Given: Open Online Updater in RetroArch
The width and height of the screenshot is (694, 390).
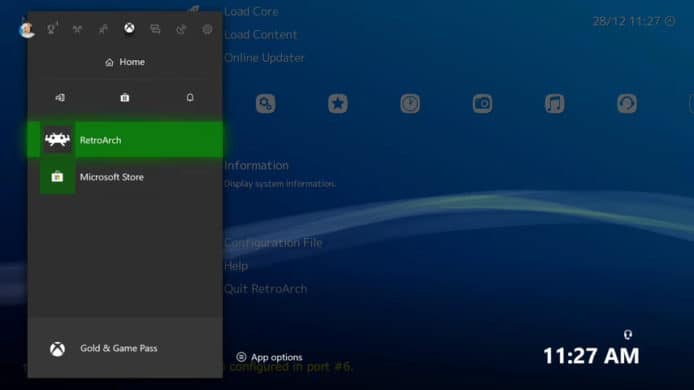Looking at the screenshot, I should 264,58.
